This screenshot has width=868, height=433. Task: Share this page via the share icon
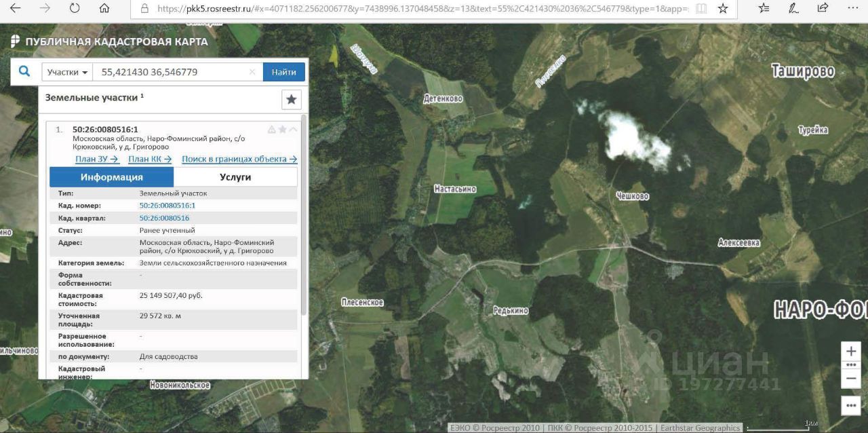(823, 8)
